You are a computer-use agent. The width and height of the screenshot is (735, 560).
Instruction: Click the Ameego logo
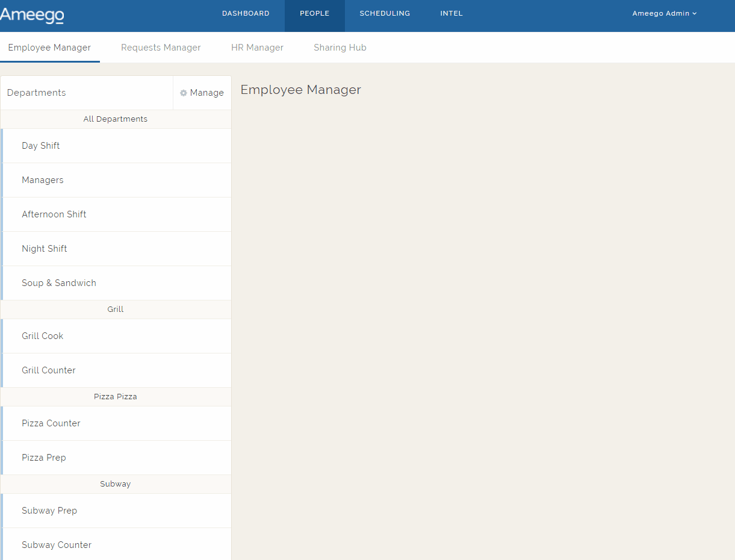tap(32, 15)
